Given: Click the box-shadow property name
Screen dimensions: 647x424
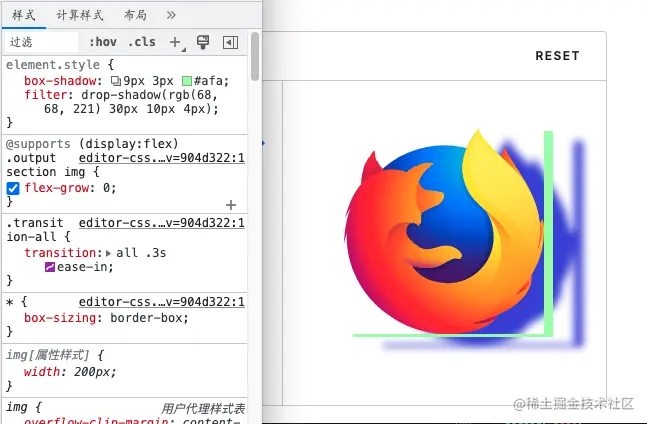Looking at the screenshot, I should coord(60,81).
